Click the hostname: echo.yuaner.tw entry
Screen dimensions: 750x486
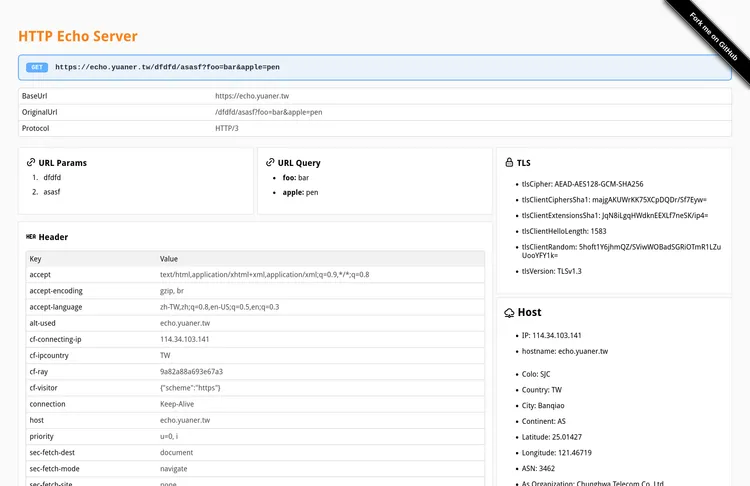565,351
